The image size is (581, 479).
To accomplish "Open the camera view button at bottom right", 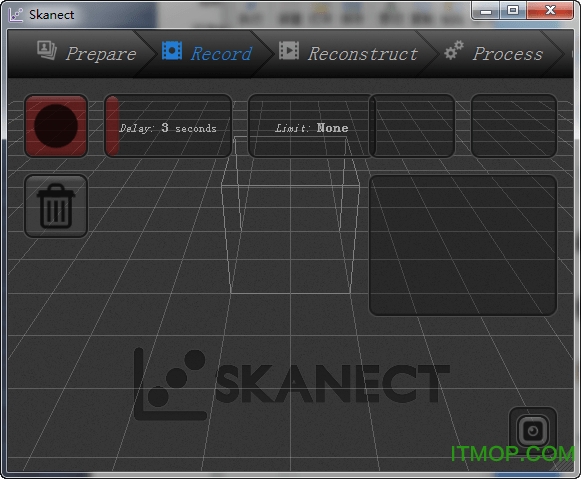I will pyautogui.click(x=533, y=430).
